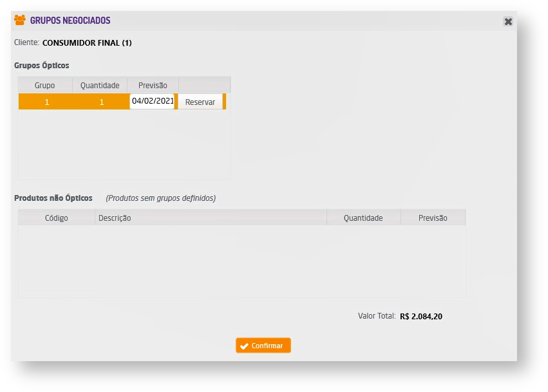This screenshot has width=548, height=392.
Task: Click Previsão header in Grupos Ópticos table
Action: (153, 85)
